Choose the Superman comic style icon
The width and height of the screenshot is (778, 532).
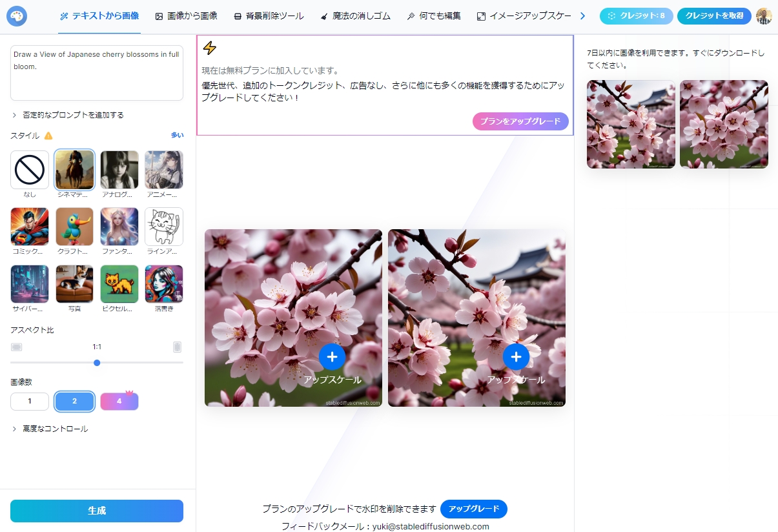[x=30, y=227]
